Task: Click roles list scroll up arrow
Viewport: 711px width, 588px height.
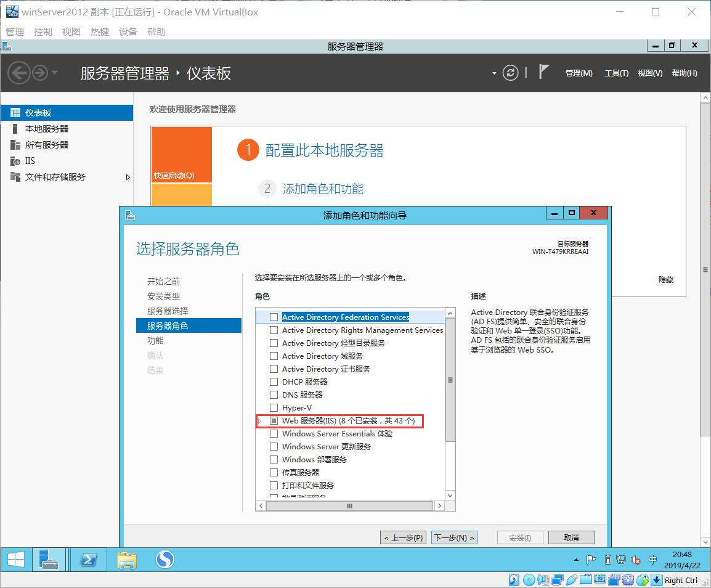Action: 450,313
